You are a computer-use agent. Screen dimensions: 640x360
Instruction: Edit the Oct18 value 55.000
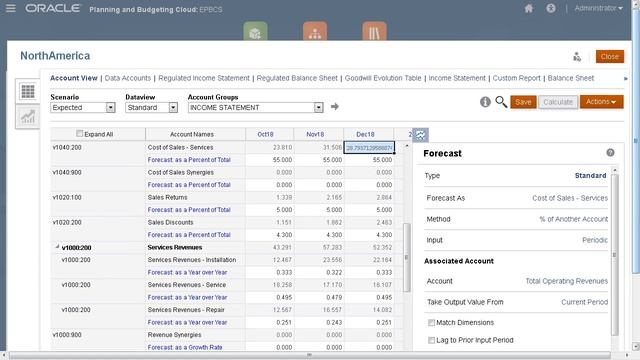pos(269,160)
